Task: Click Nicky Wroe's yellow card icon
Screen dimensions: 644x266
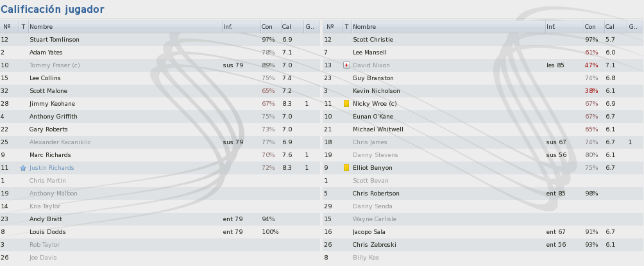Action: point(346,104)
